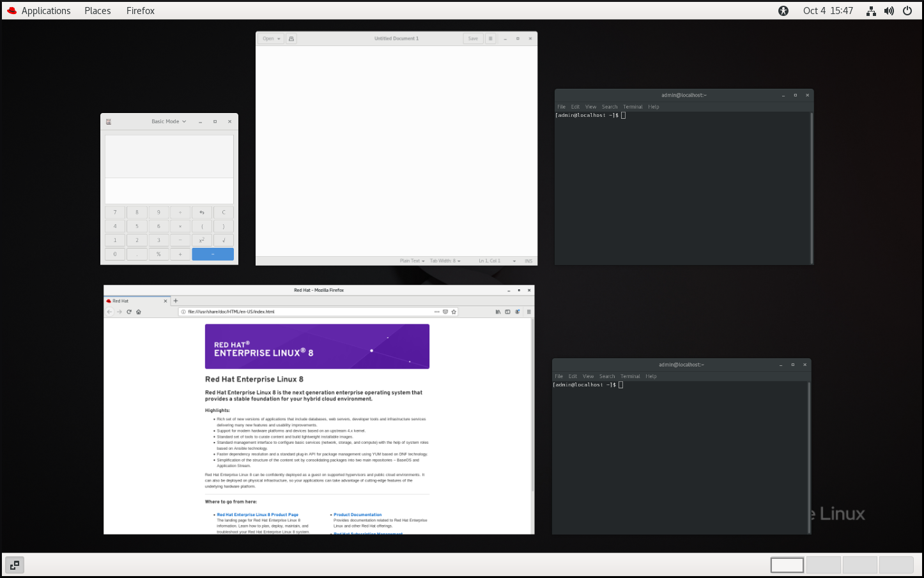Click the square root button in Calculator
This screenshot has height=578, width=924.
pos(224,240)
